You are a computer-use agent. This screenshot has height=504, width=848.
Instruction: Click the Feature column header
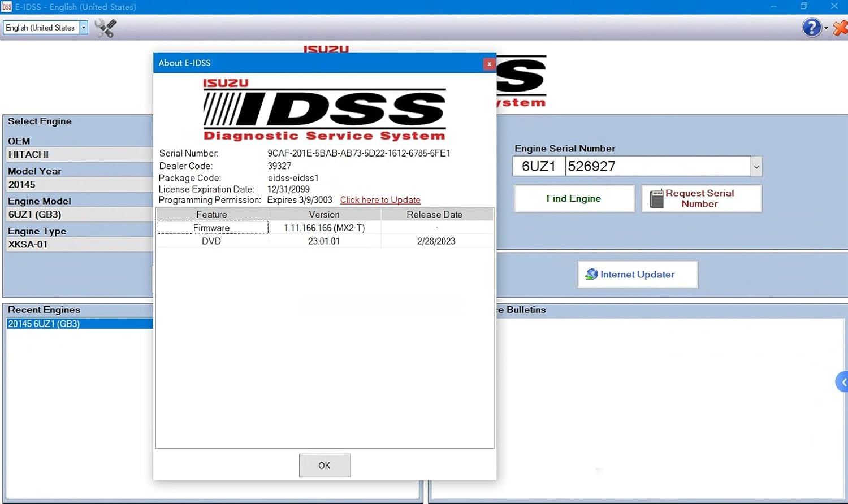point(211,215)
